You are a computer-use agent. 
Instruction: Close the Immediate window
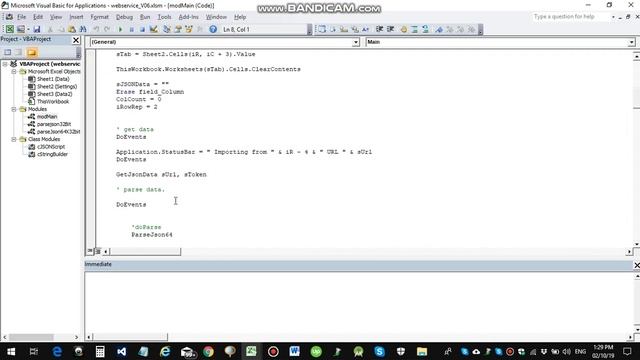click(636, 265)
